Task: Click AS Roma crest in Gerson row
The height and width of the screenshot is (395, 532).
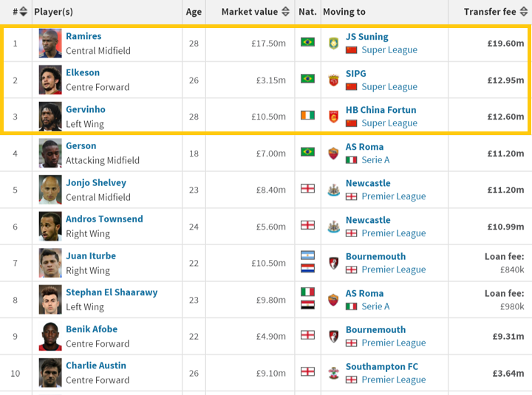Action: pyautogui.click(x=333, y=153)
